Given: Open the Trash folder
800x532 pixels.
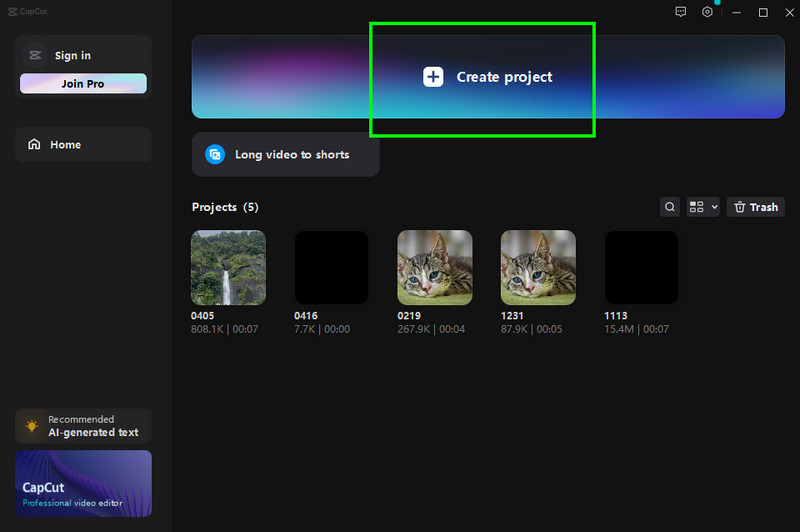Looking at the screenshot, I should coord(755,207).
